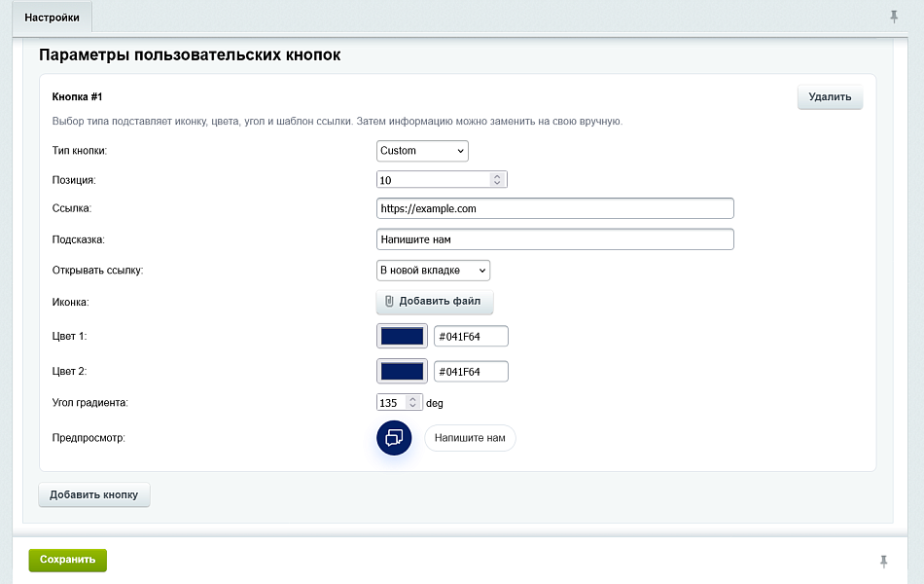The image size is (924, 584).
Task: Click the paperclip icon on Добавить файл
Action: pyautogui.click(x=389, y=302)
